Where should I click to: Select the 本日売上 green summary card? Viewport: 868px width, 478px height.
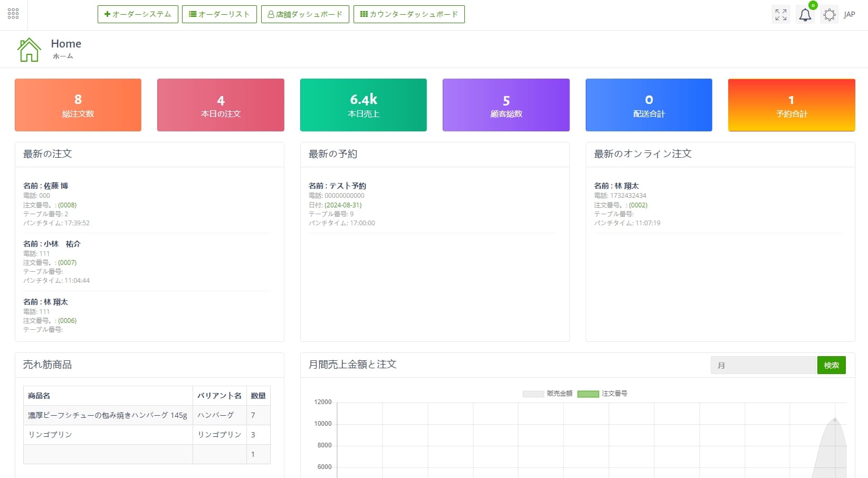click(363, 105)
